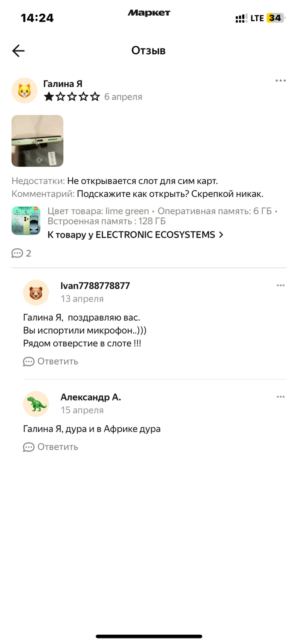Open three-dot menu for Александр А.'s comment

coord(280,397)
